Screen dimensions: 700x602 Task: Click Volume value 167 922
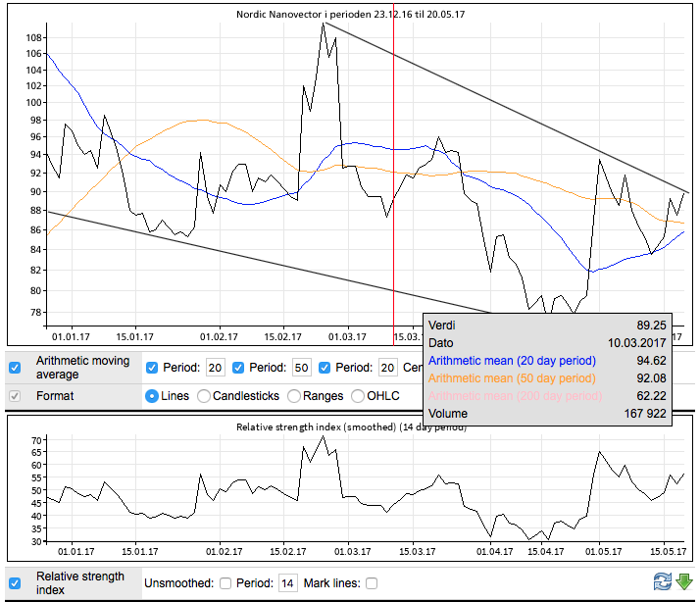645,414
